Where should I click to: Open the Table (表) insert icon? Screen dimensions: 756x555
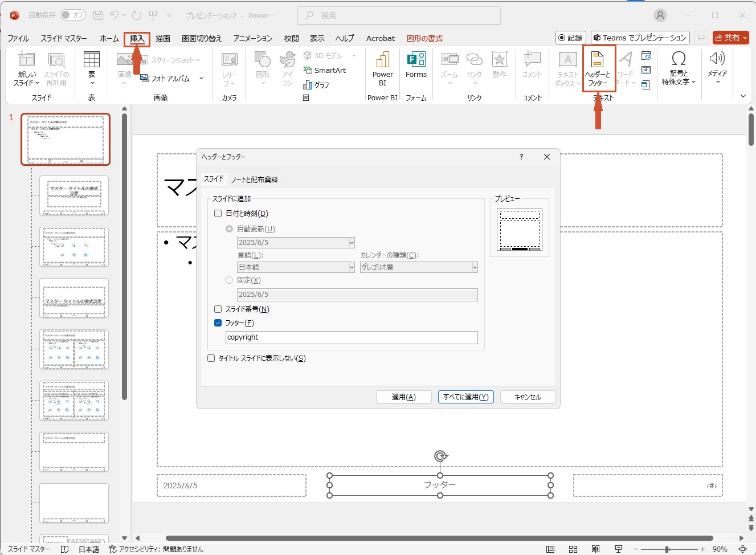[92, 60]
